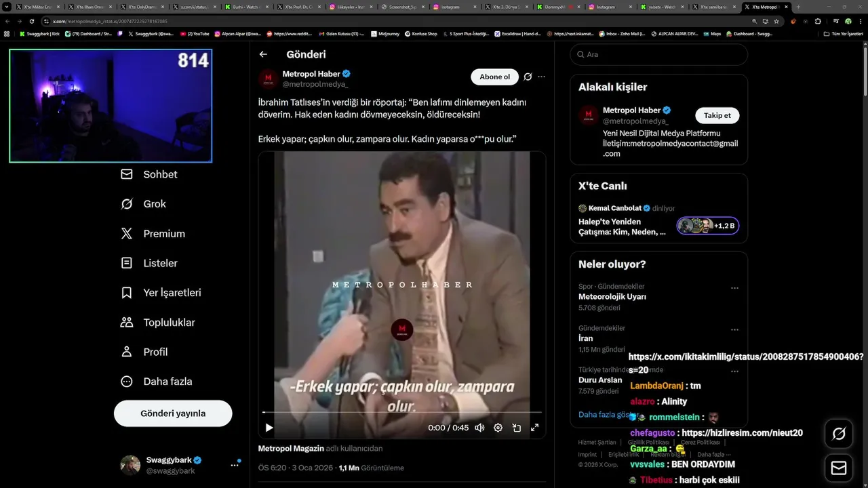868x488 pixels.
Task: Open Swaggybark | Kick bookmark
Action: click(39, 33)
